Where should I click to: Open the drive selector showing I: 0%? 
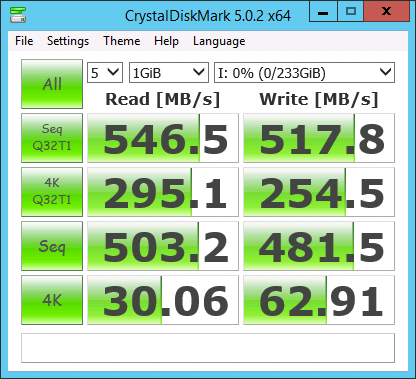[304, 72]
